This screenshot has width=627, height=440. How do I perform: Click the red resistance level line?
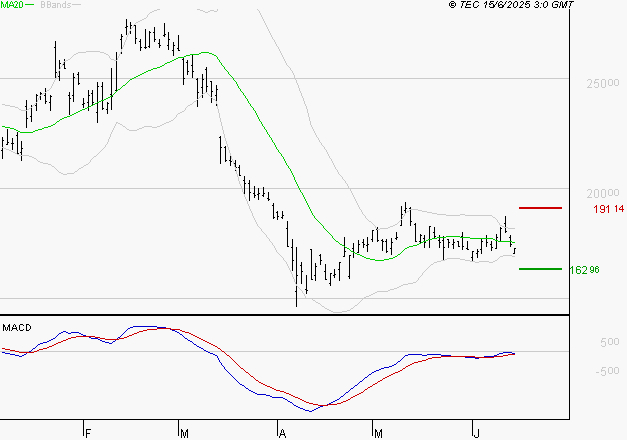click(540, 208)
